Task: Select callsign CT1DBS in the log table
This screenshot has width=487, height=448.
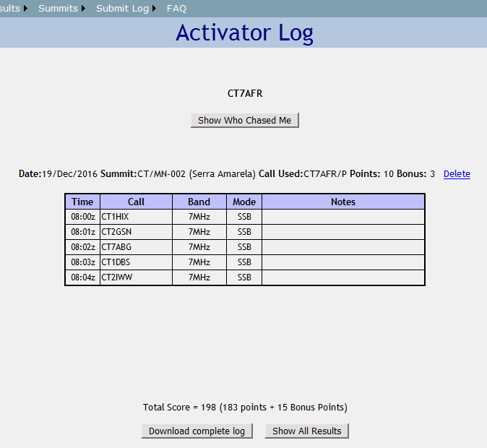Action: click(x=116, y=262)
